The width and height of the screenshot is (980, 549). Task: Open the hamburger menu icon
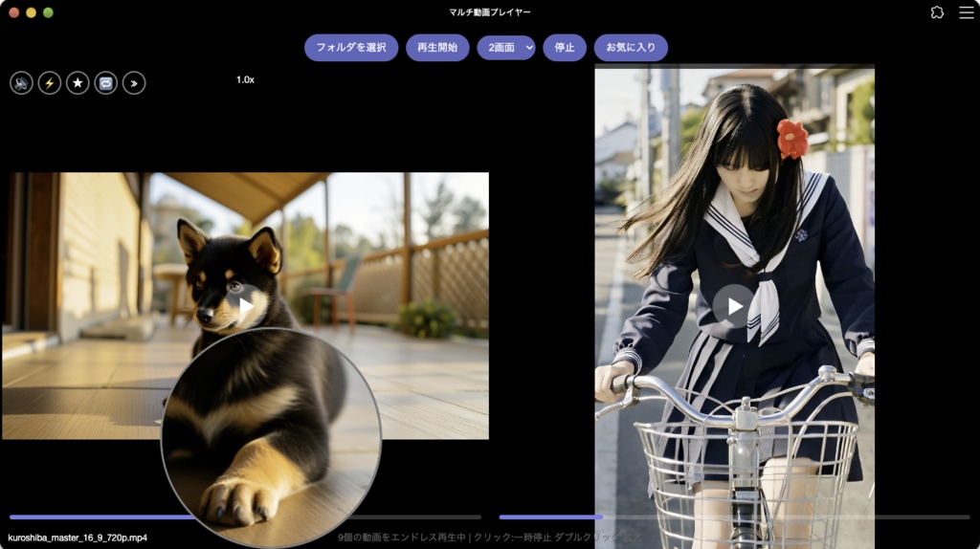point(967,12)
